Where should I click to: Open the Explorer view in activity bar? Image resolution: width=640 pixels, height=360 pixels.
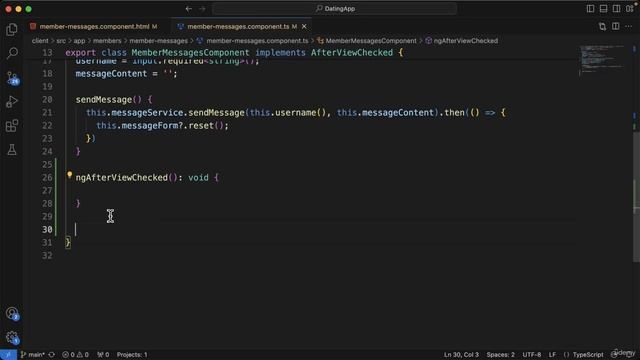click(x=12, y=29)
